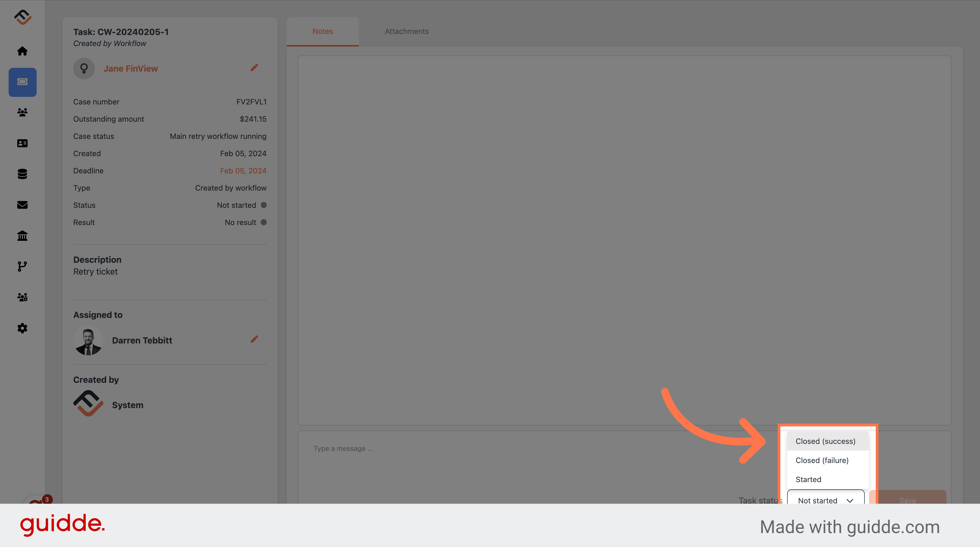Click the edit pencil icon next to Darren Tebbitt
This screenshot has width=980, height=547.
[x=254, y=339]
